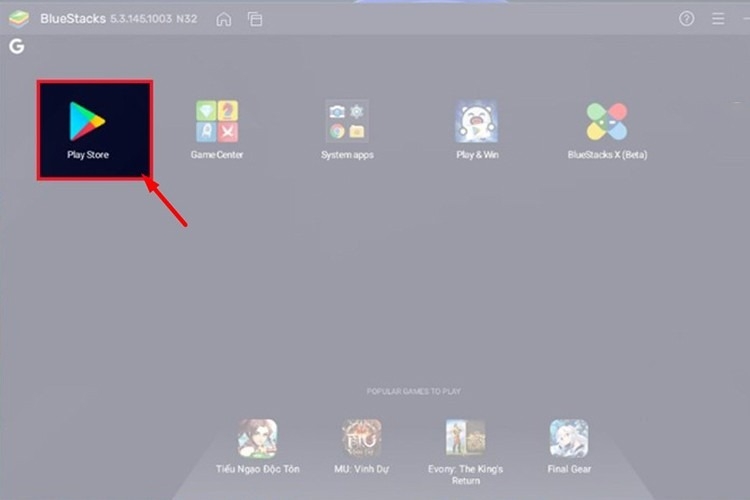Open the Game Center app
The height and width of the screenshot is (500, 750).
click(217, 122)
